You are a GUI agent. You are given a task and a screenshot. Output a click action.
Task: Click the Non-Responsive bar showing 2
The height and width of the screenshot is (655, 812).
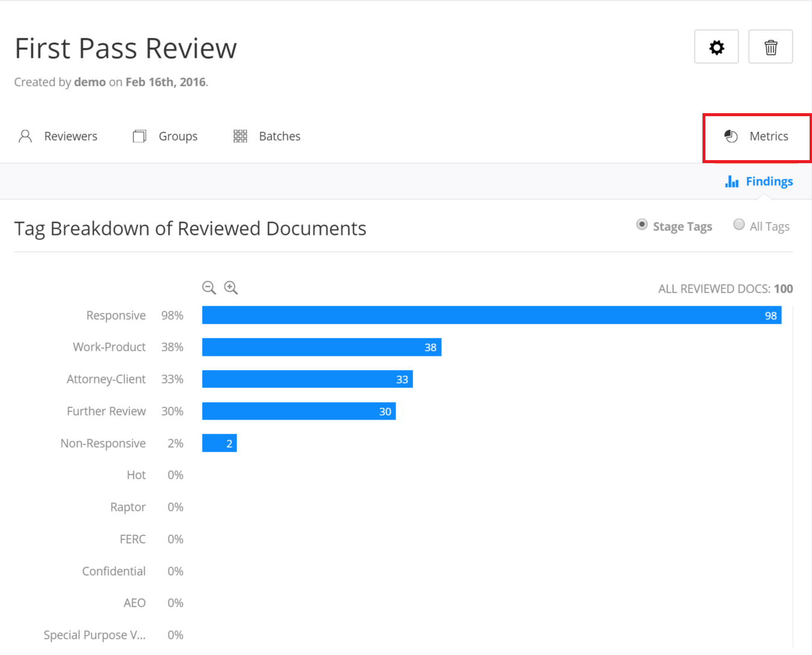click(219, 443)
